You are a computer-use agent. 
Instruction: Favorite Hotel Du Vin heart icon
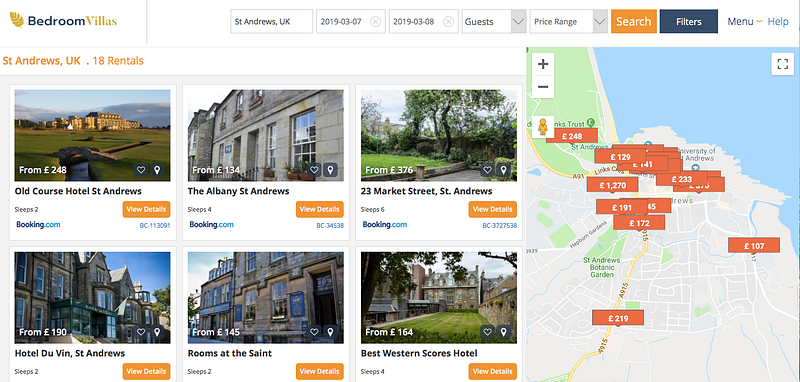pyautogui.click(x=141, y=332)
